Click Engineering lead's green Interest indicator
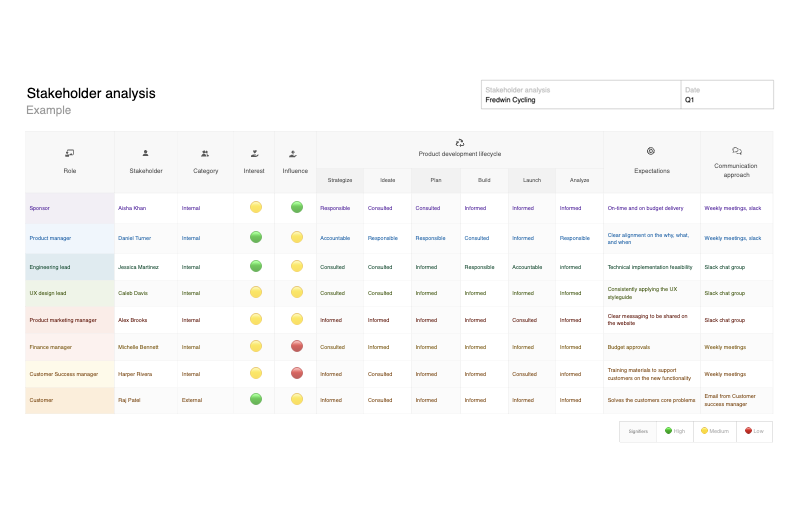Viewport: 800px width, 524px height. [256, 266]
